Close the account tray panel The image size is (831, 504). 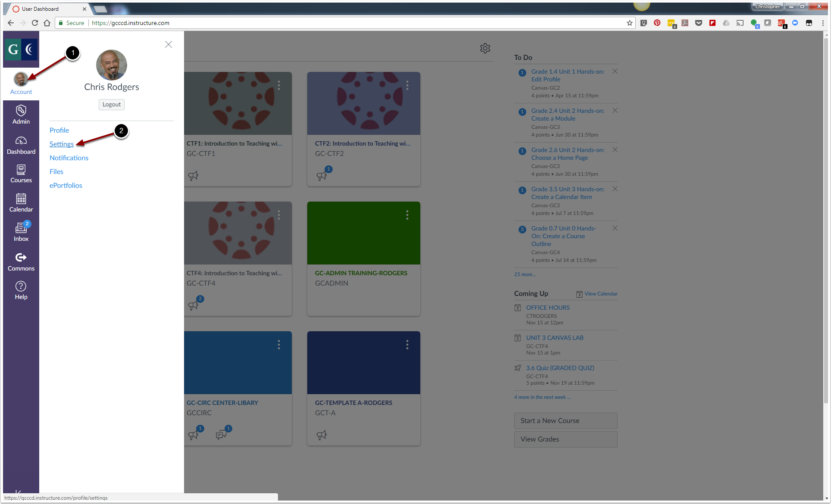point(169,44)
